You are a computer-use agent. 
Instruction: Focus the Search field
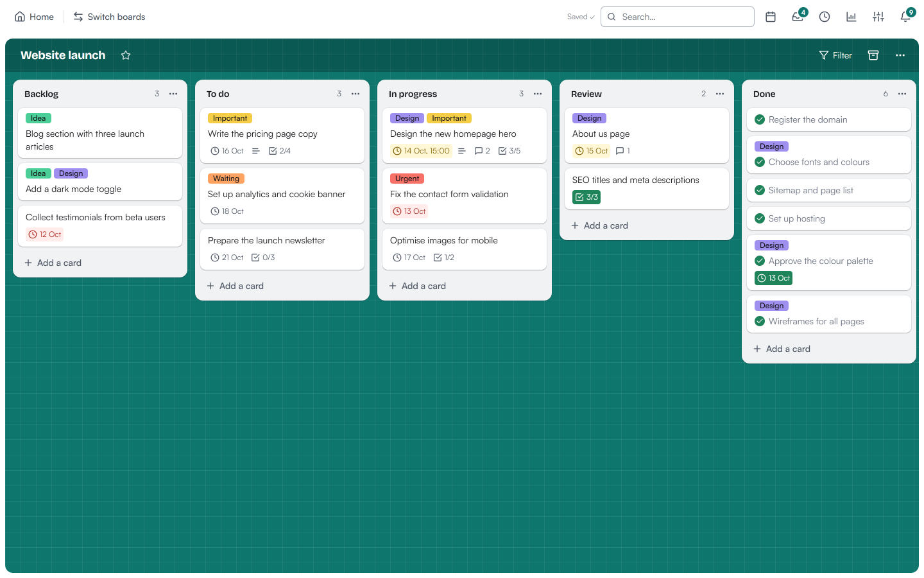pos(678,17)
